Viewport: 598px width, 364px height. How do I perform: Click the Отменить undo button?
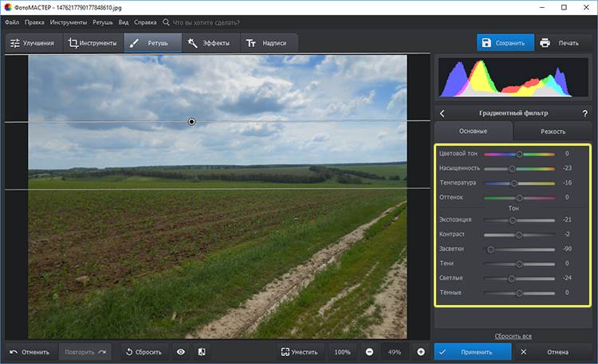pos(30,351)
